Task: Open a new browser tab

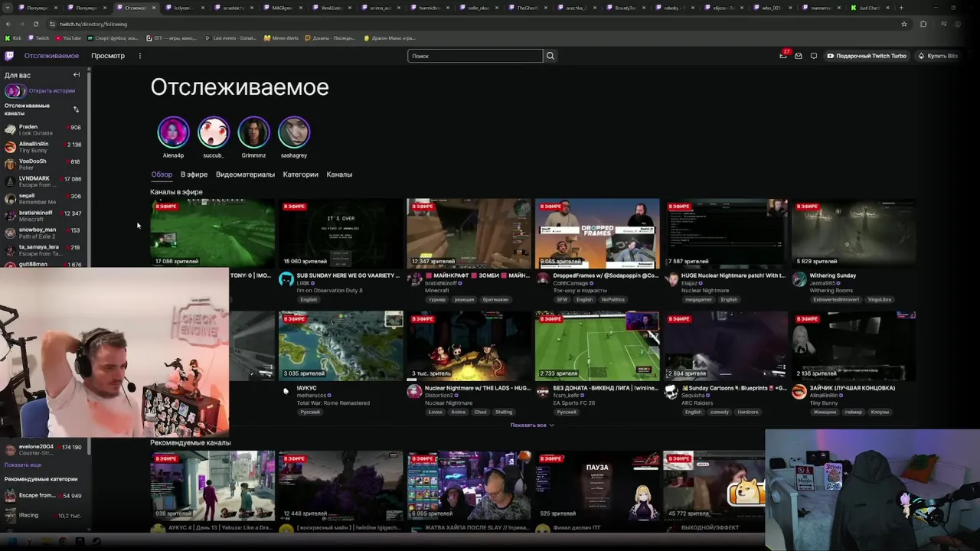Action: tap(901, 8)
